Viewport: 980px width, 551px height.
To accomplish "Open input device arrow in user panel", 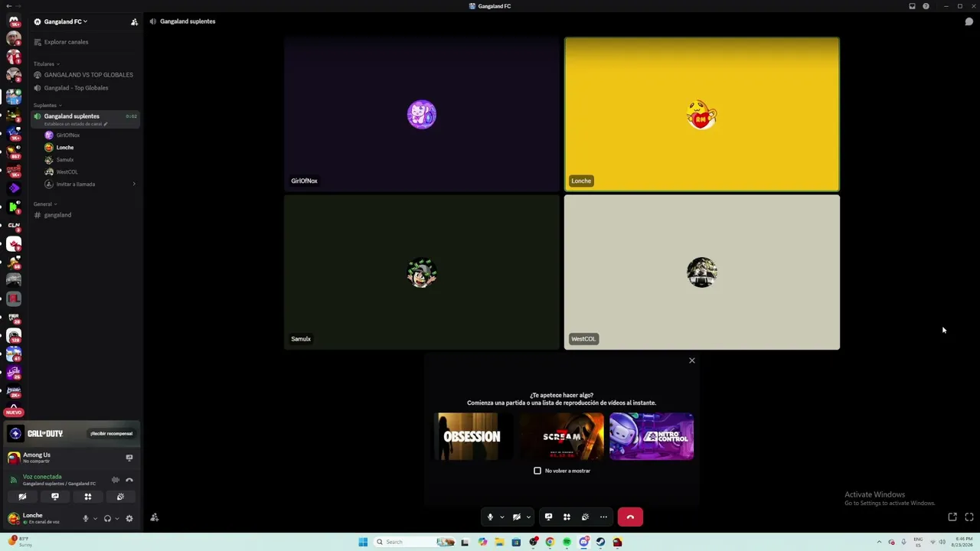I will (95, 518).
